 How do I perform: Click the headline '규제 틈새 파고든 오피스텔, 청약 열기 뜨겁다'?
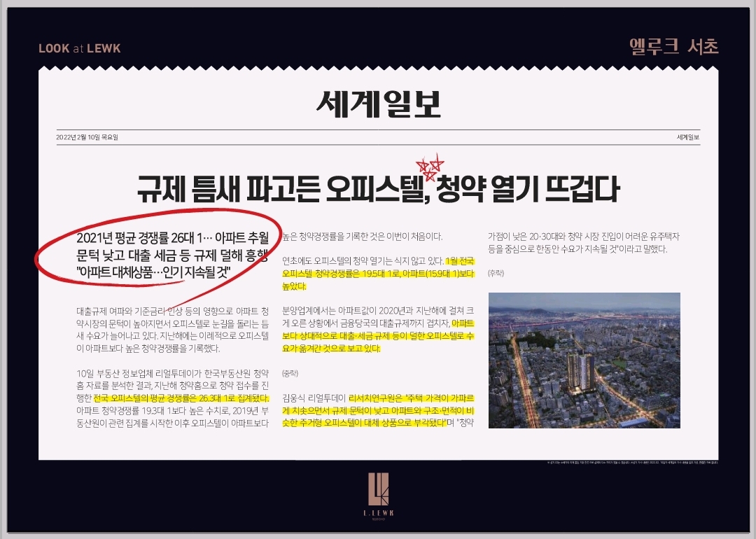click(379, 188)
